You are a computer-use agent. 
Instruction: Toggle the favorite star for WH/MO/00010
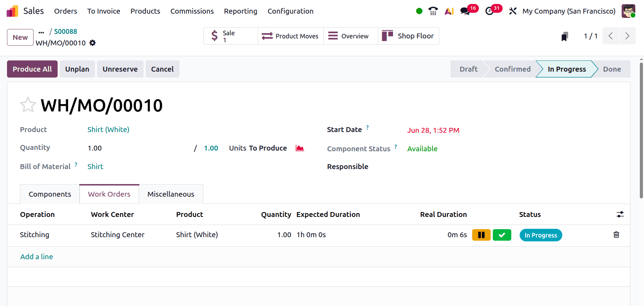click(28, 105)
